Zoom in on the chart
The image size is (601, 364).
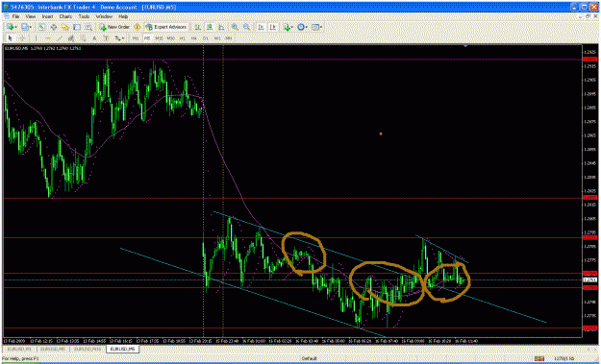pyautogui.click(x=235, y=27)
